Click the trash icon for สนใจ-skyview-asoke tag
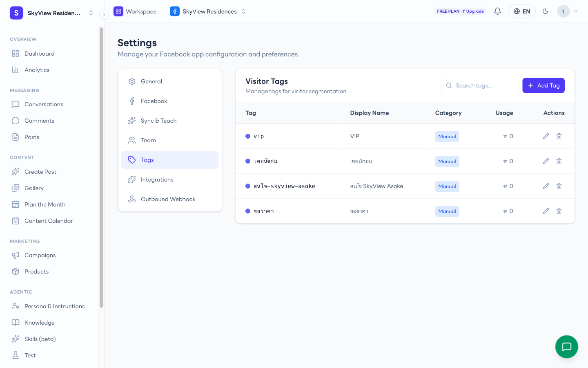Viewport: 588px width, 368px height. click(x=559, y=186)
